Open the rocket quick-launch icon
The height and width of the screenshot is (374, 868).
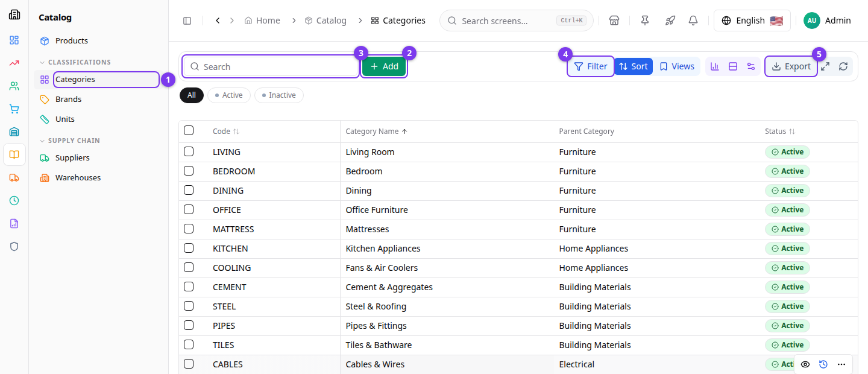click(670, 21)
